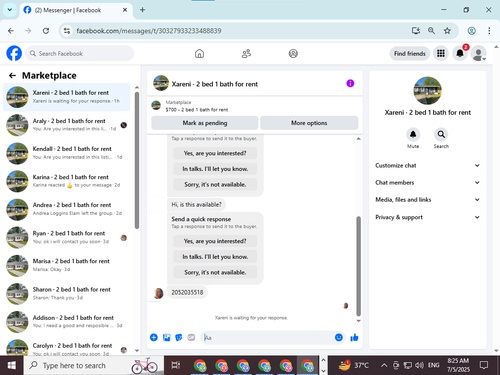Click the conversation list scrollbar
The image size is (500, 375).
[x=137, y=160]
